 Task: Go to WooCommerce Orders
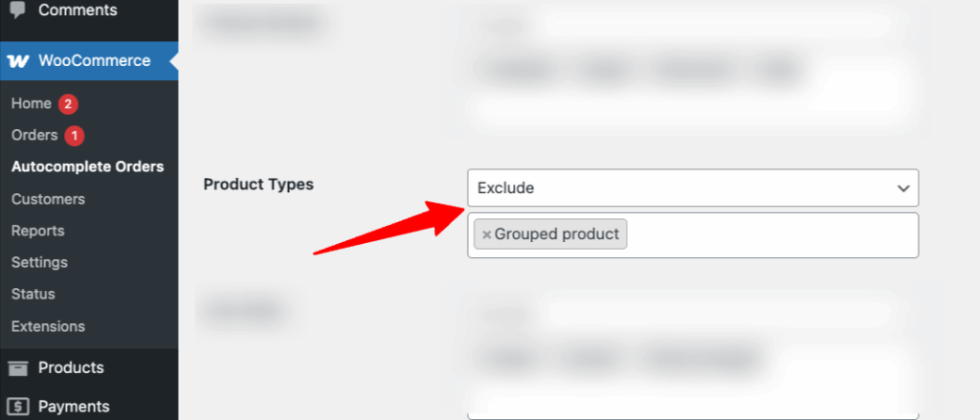coord(34,135)
